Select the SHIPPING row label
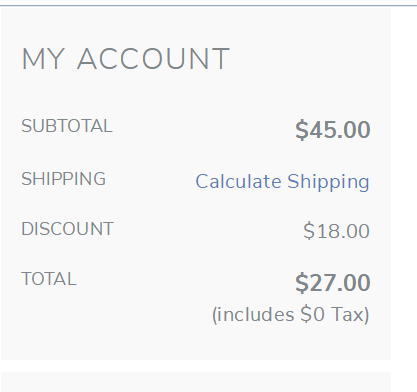 tap(64, 179)
